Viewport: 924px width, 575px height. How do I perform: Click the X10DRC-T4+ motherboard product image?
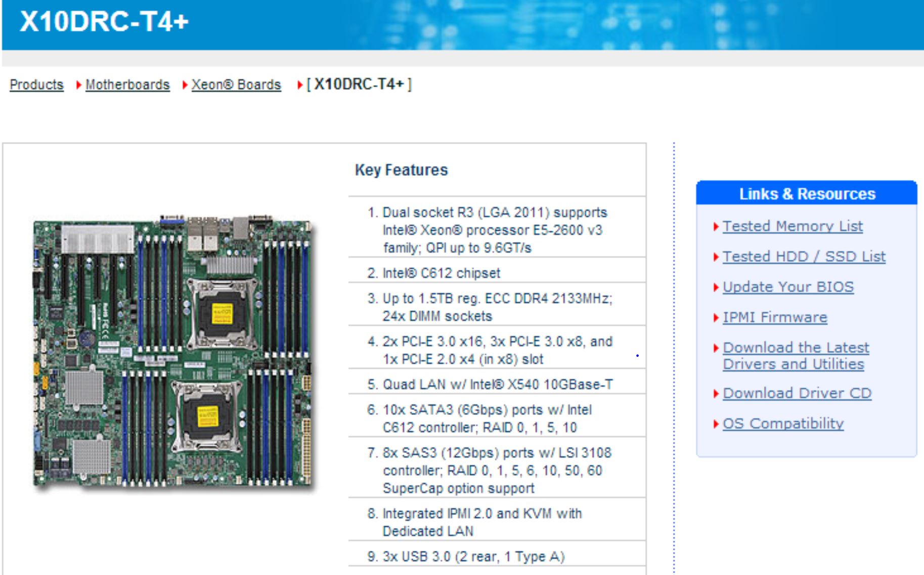click(x=172, y=352)
